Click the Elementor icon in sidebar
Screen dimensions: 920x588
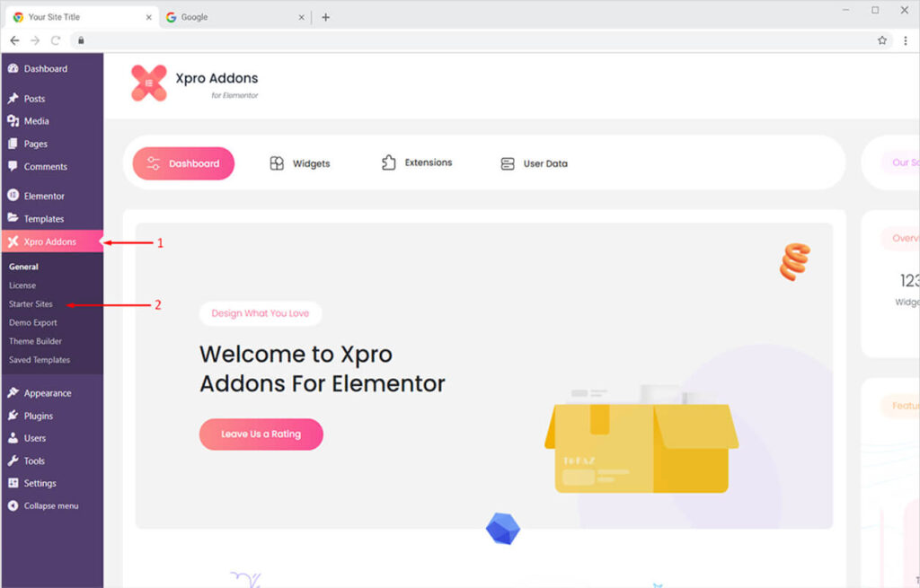point(13,196)
